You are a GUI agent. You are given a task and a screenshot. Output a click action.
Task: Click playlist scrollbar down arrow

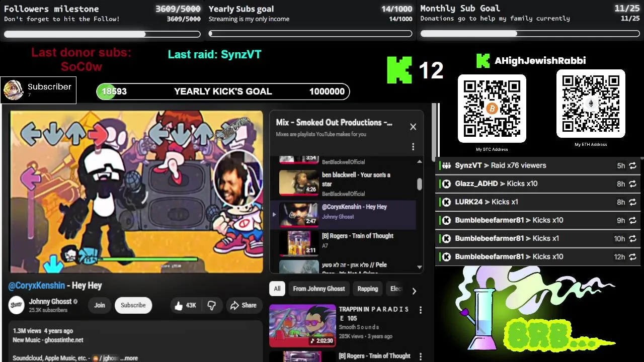(x=420, y=267)
